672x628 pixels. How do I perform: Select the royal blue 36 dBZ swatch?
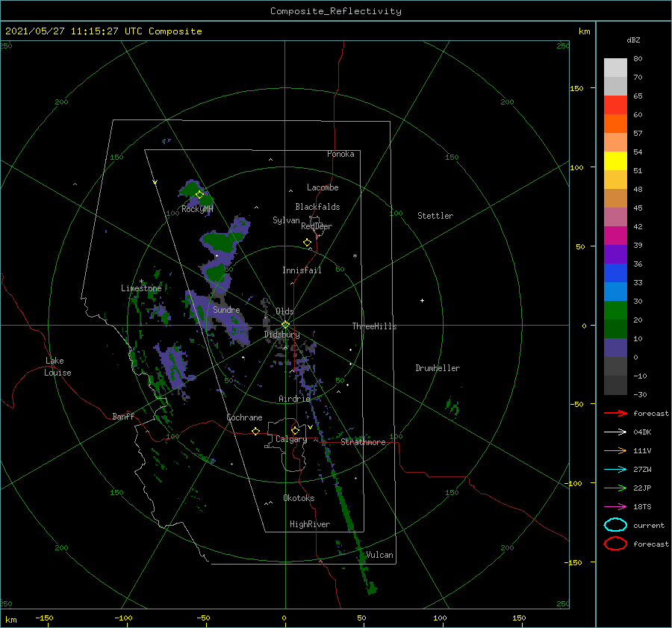pyautogui.click(x=615, y=273)
